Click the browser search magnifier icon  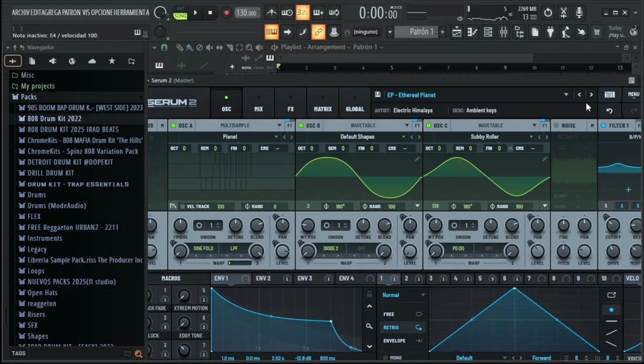click(138, 354)
